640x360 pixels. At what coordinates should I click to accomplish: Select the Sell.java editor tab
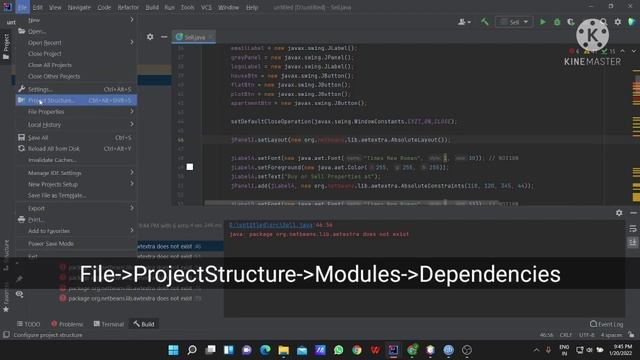point(193,37)
